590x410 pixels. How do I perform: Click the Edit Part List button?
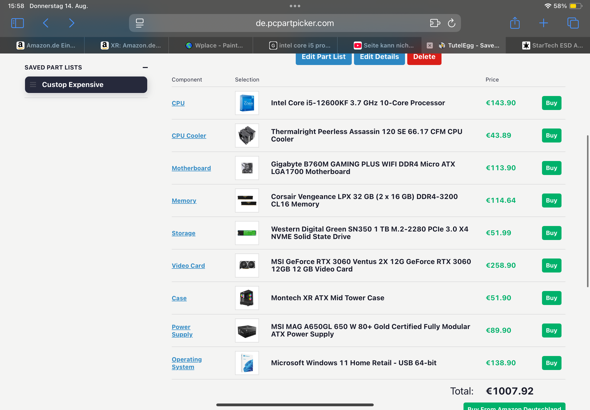tap(324, 57)
